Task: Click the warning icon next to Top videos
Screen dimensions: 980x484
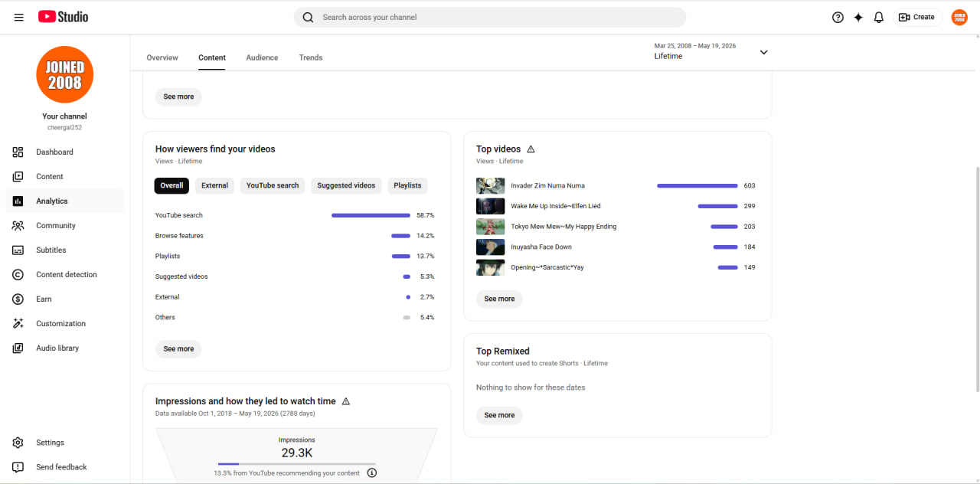Action: point(531,149)
